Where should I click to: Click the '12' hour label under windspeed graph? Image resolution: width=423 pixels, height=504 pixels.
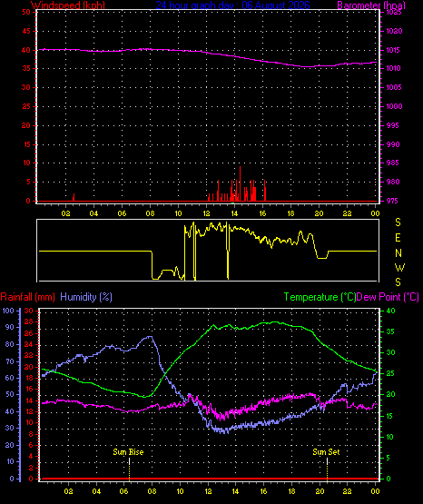click(x=206, y=213)
